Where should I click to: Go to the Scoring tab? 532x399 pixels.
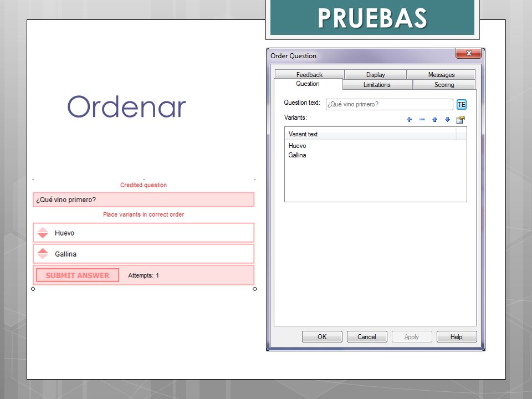click(x=444, y=85)
